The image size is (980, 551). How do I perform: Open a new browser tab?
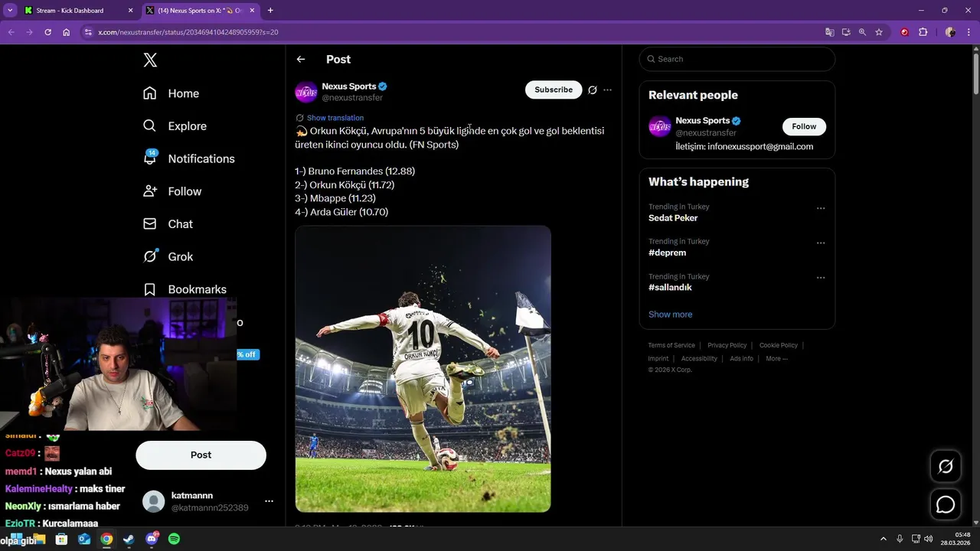point(270,11)
